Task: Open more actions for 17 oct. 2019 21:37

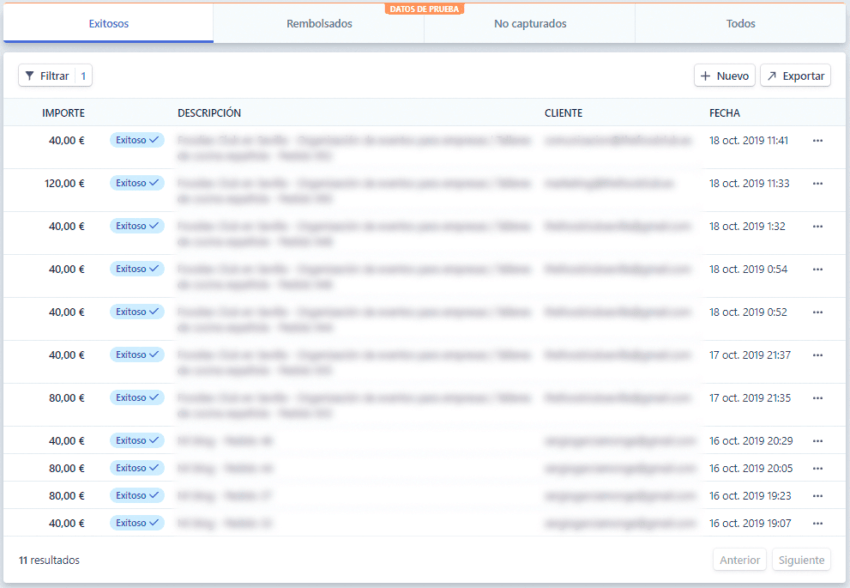Action: coord(817,355)
